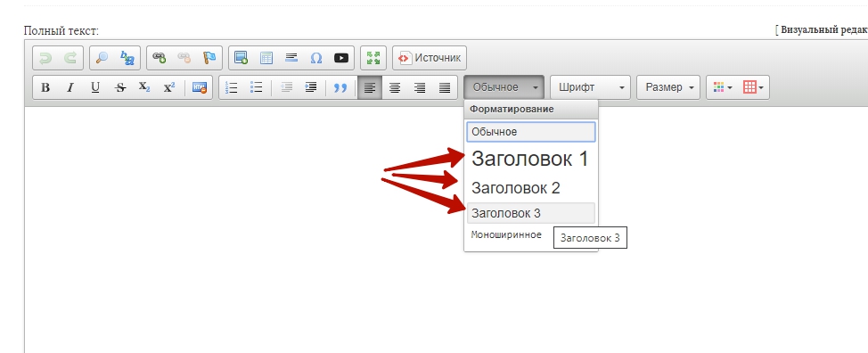Center align the text
Viewport: 868px width, 353px height.
[x=395, y=87]
